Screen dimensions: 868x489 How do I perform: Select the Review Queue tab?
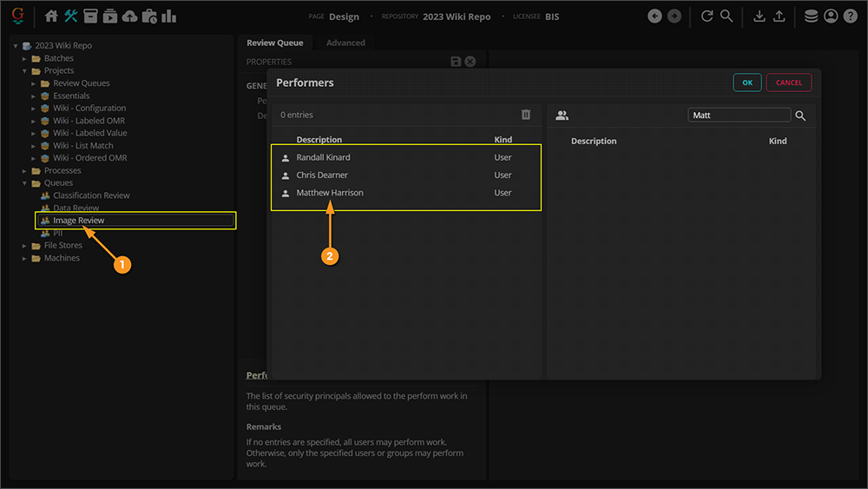[x=274, y=43]
